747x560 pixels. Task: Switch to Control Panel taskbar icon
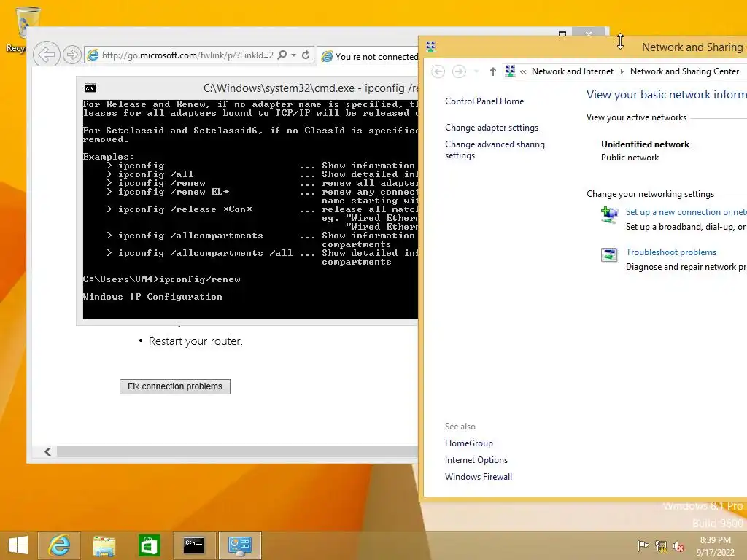239,545
